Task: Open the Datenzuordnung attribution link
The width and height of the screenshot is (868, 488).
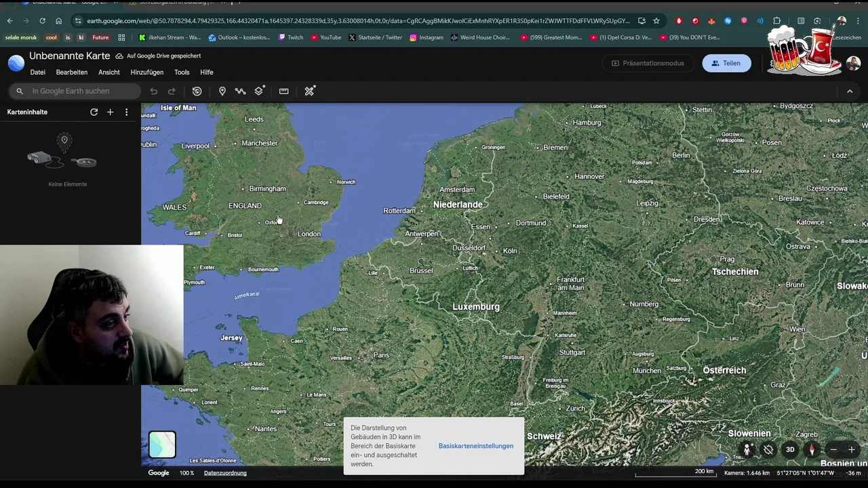Action: 225,472
